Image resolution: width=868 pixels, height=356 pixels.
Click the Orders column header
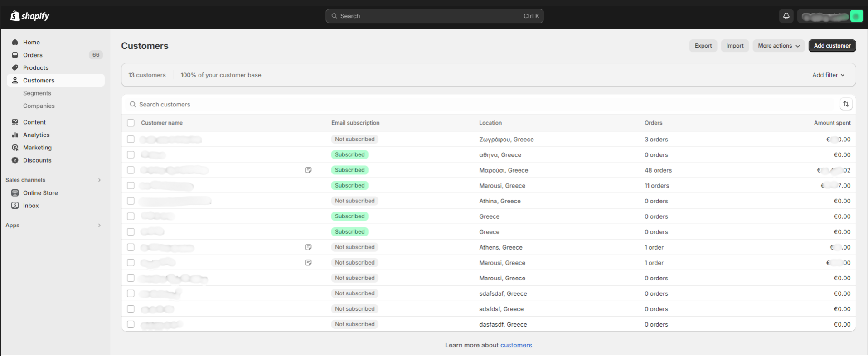[653, 123]
